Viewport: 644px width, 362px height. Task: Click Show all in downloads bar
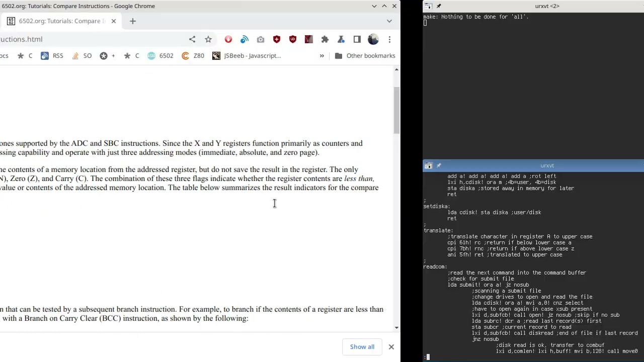pyautogui.click(x=362, y=347)
